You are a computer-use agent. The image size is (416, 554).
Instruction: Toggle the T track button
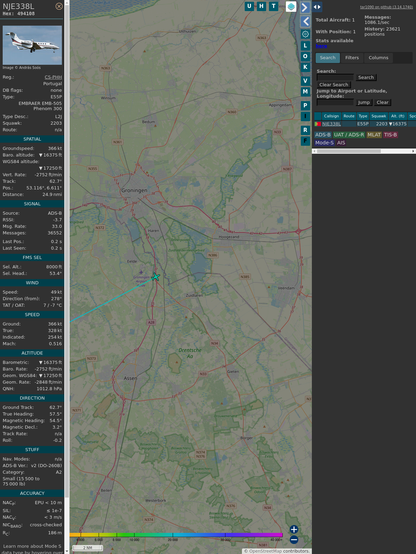click(x=273, y=6)
